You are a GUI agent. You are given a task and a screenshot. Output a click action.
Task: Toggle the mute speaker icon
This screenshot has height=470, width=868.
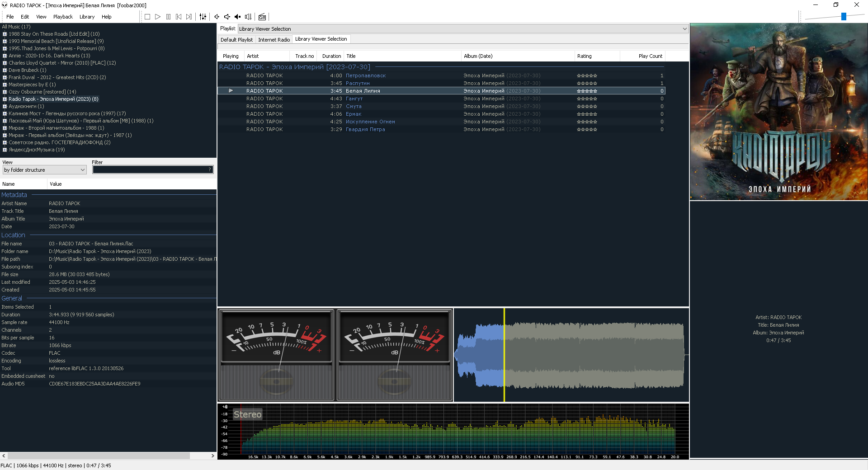tap(238, 17)
